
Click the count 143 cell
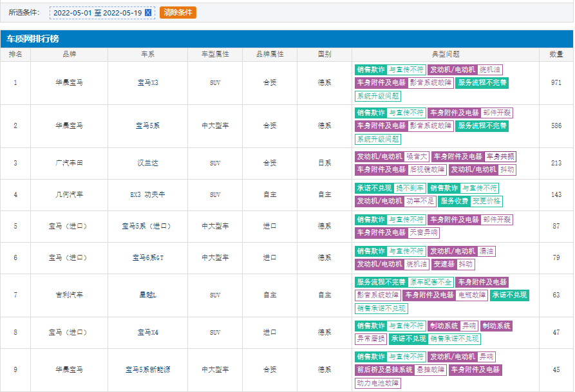(556, 195)
